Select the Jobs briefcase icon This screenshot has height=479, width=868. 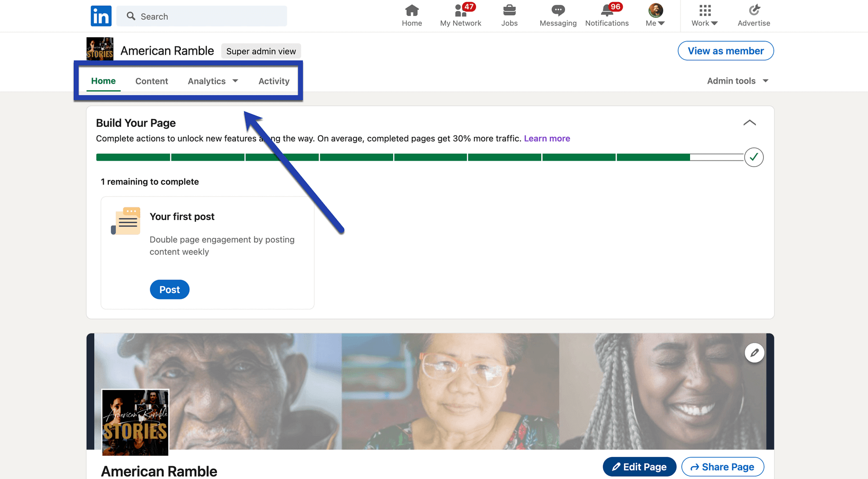click(x=509, y=11)
